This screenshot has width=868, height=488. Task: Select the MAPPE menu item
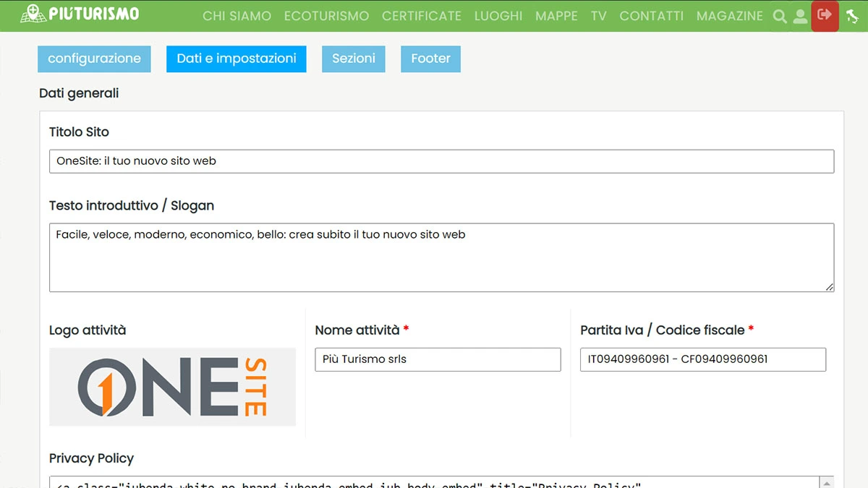click(x=556, y=16)
